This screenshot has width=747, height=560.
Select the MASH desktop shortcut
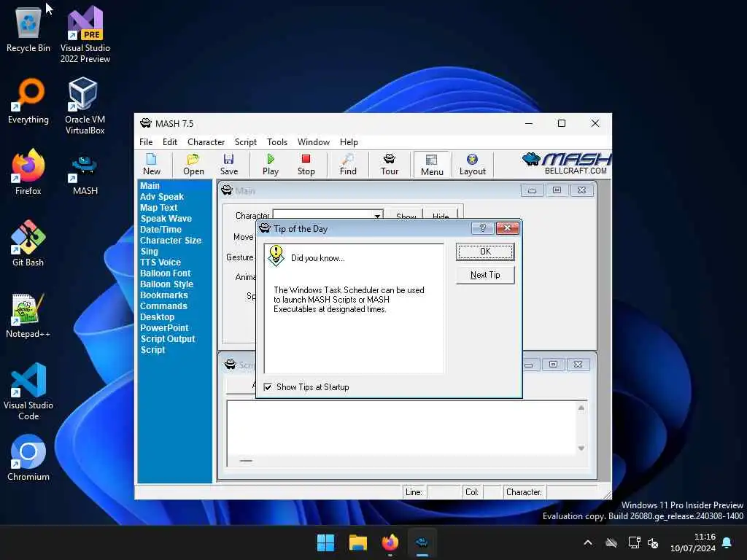[x=85, y=174]
